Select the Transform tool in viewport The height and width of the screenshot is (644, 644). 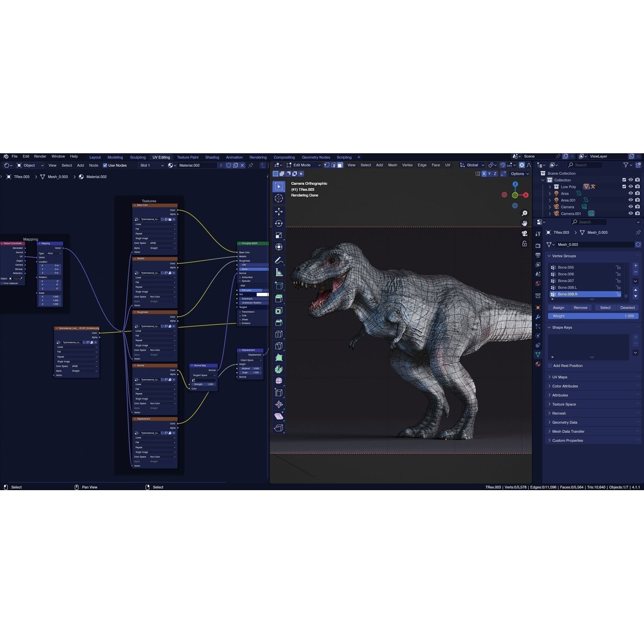(279, 247)
